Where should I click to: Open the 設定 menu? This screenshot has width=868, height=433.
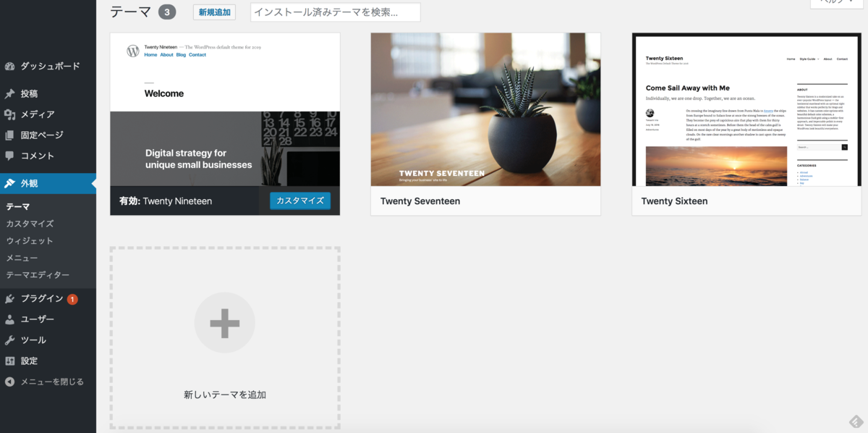[x=48, y=361]
